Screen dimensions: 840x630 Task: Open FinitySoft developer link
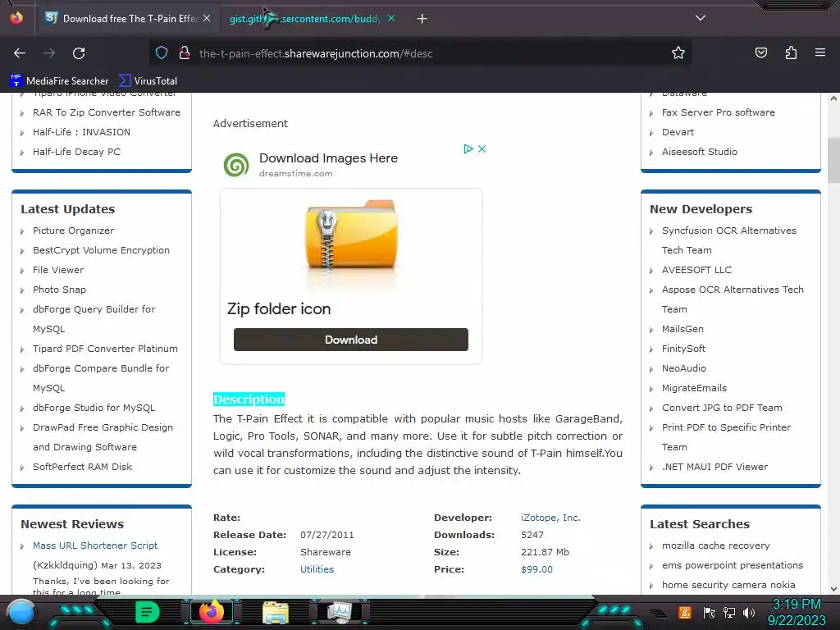click(683, 348)
